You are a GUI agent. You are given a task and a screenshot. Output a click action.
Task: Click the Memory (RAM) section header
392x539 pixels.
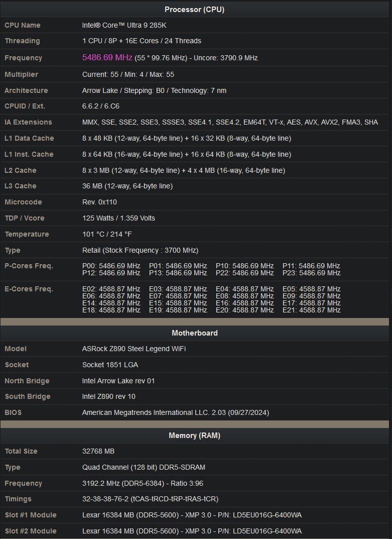194,435
